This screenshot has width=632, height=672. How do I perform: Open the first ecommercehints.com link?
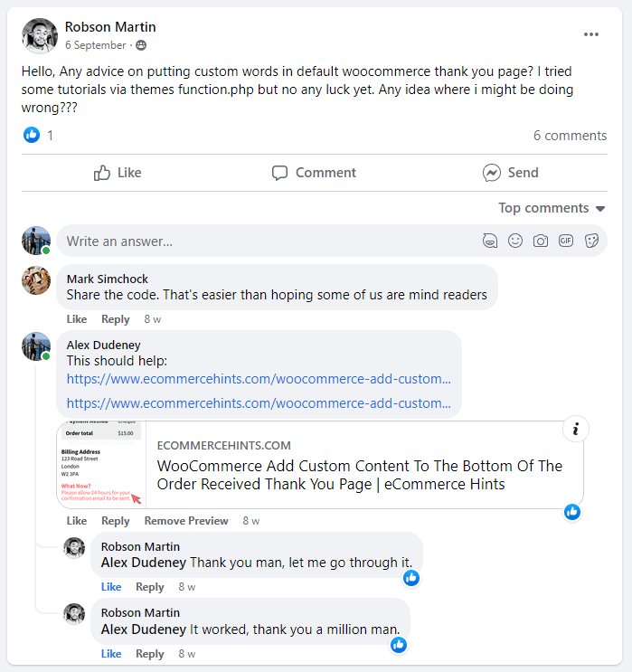point(259,380)
